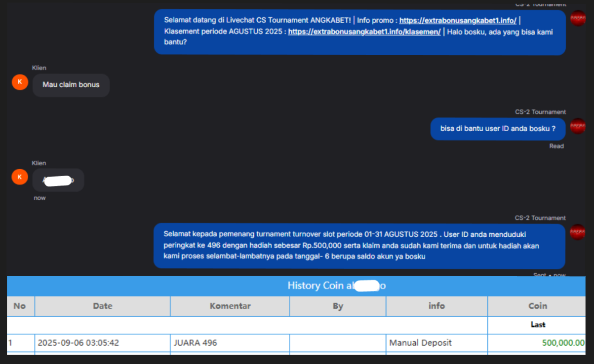The height and width of the screenshot is (364, 594).
Task: Select 'bisa di bantu user ID anda bosku ?' message
Action: [x=498, y=129]
